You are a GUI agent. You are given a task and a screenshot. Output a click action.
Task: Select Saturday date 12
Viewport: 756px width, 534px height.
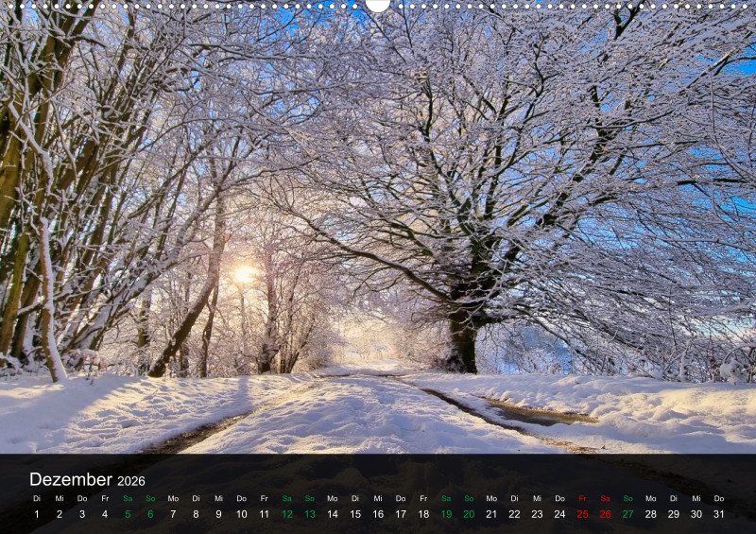coord(286,514)
